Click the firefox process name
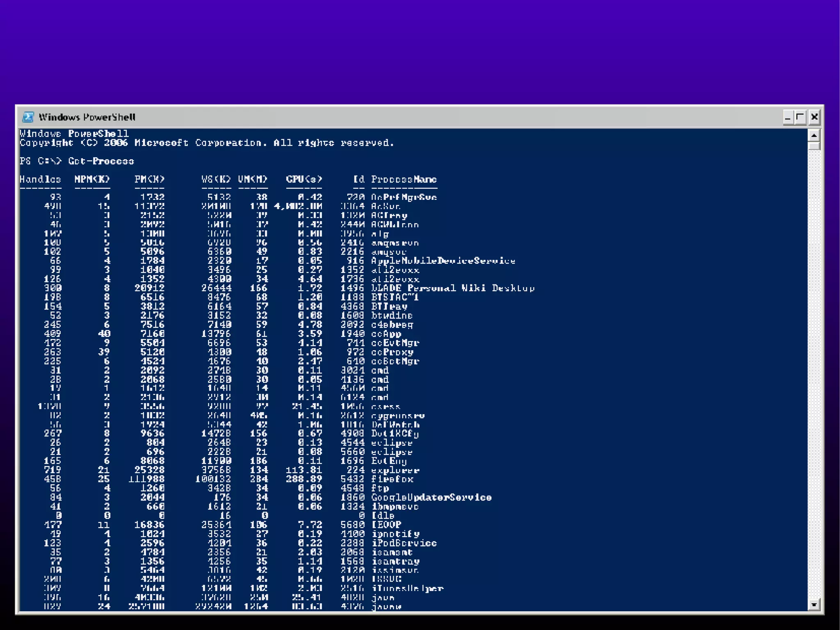This screenshot has height=630, width=840. [x=392, y=479]
